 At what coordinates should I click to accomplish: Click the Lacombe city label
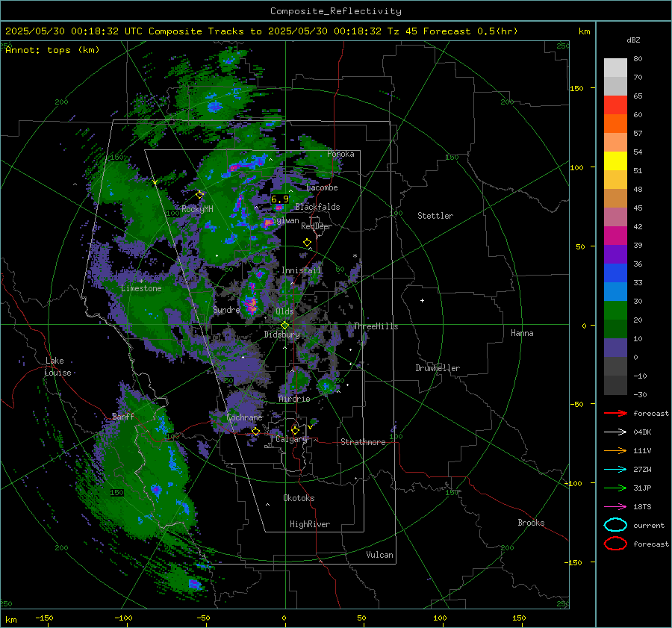click(x=322, y=187)
